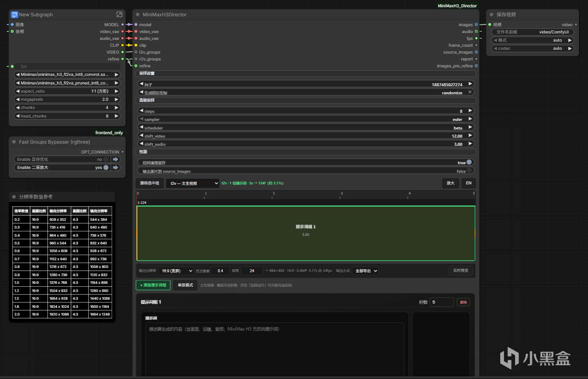
Task: Select the 提示词组 1 clip on timeline
Action: (x=306, y=233)
